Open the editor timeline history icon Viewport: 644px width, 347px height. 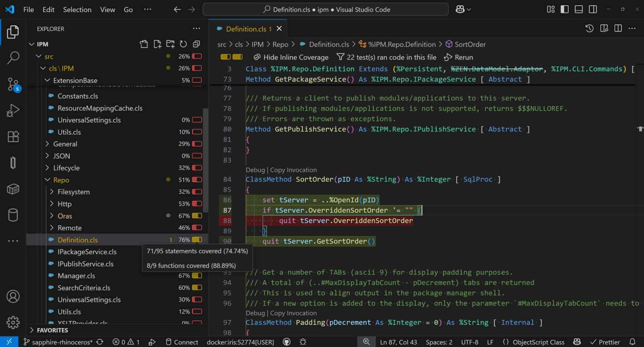click(589, 28)
